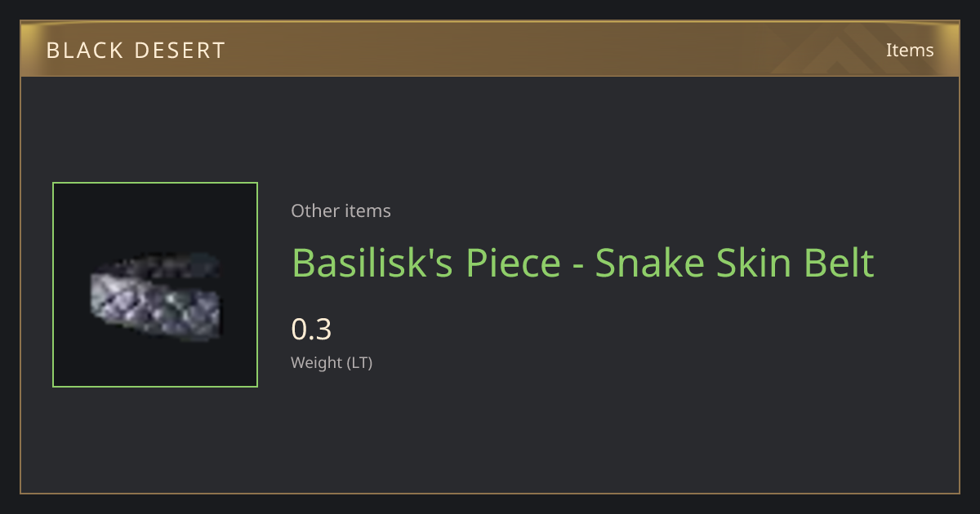Click the 0.3 weight value
This screenshot has width=980, height=514.
click(x=311, y=330)
